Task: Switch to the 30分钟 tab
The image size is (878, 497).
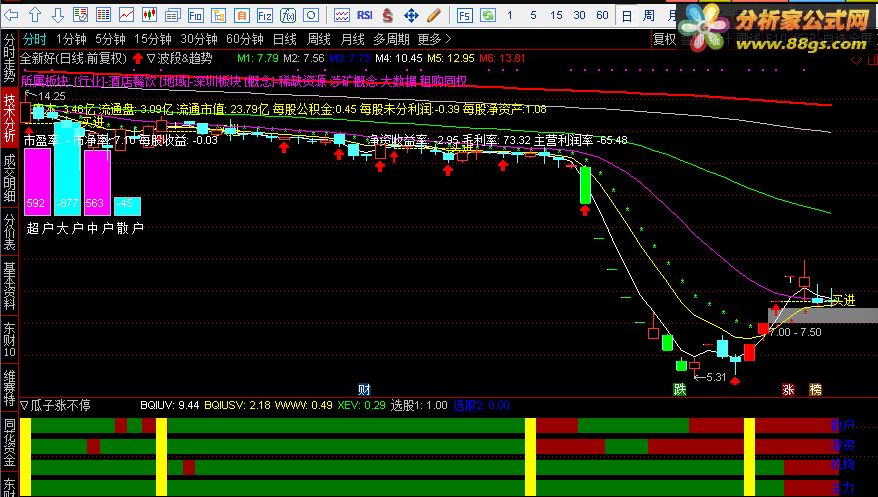Action: click(x=199, y=39)
